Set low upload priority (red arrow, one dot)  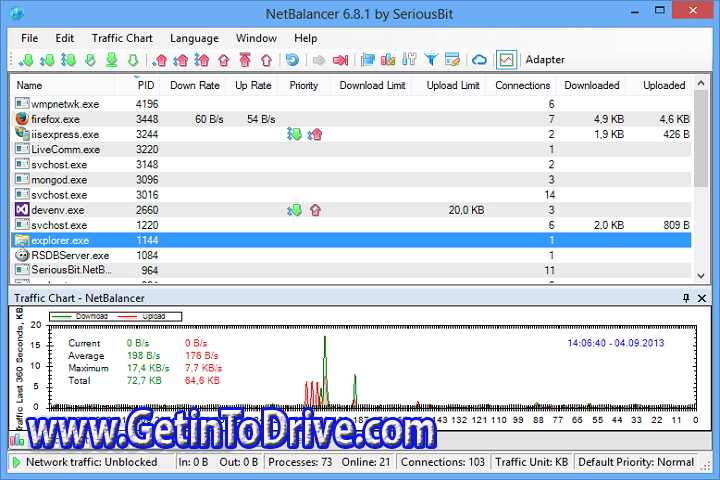coord(160,60)
